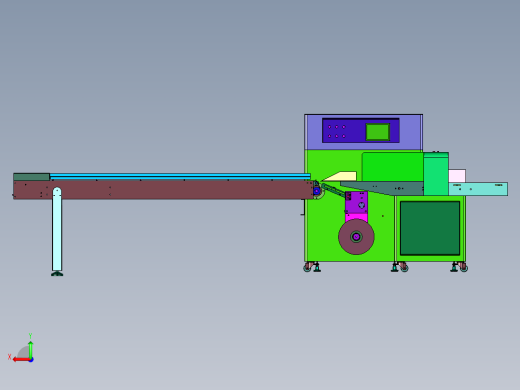Select the purple mounting block with bolt holes

click(357, 202)
